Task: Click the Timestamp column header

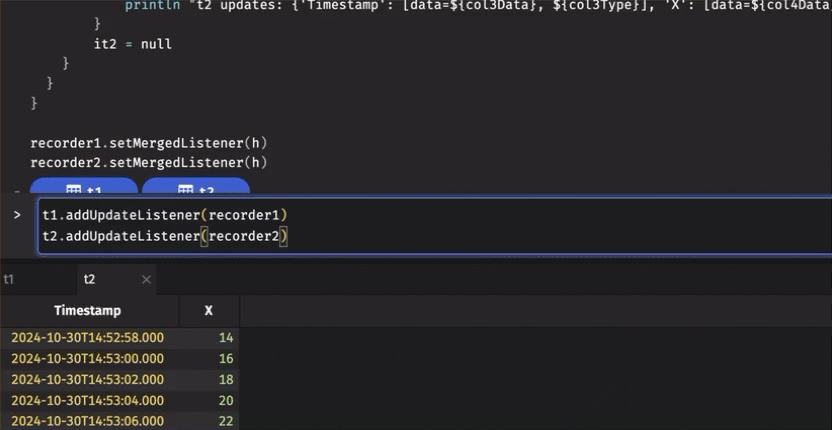Action: click(x=88, y=311)
